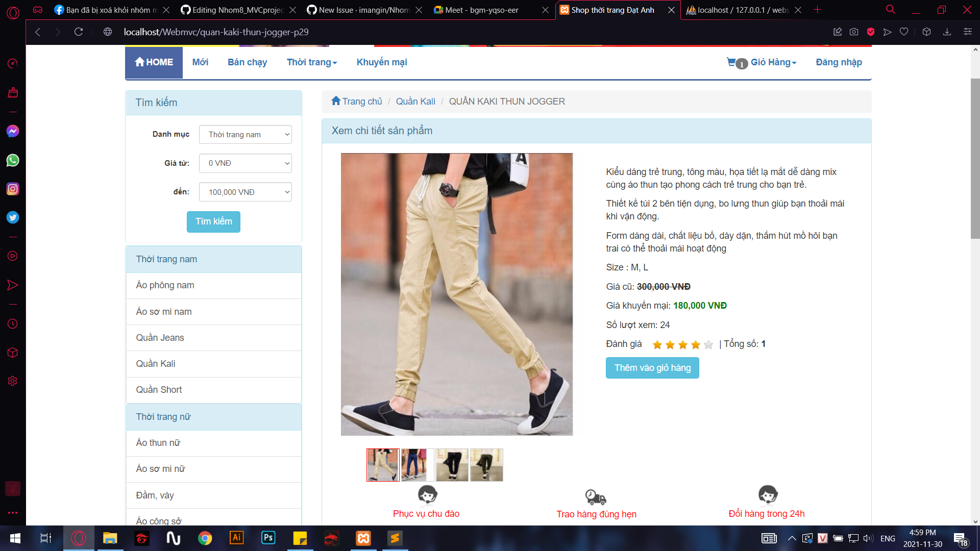Launch XAMPP from the taskbar

pos(363,538)
